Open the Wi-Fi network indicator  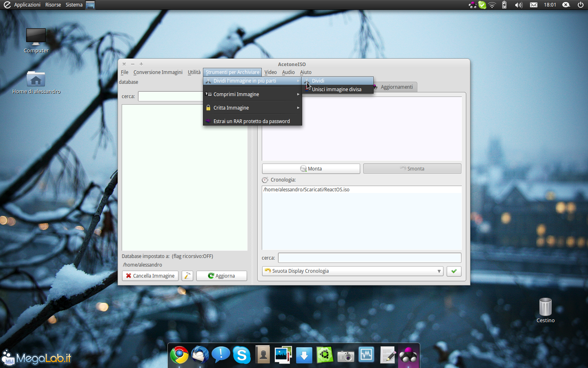coord(492,5)
